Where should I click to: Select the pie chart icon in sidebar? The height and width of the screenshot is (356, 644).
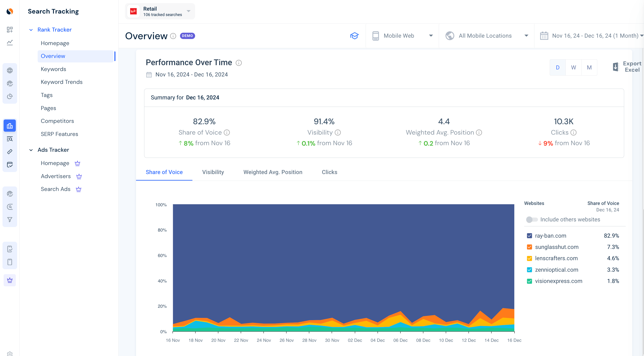point(10,96)
